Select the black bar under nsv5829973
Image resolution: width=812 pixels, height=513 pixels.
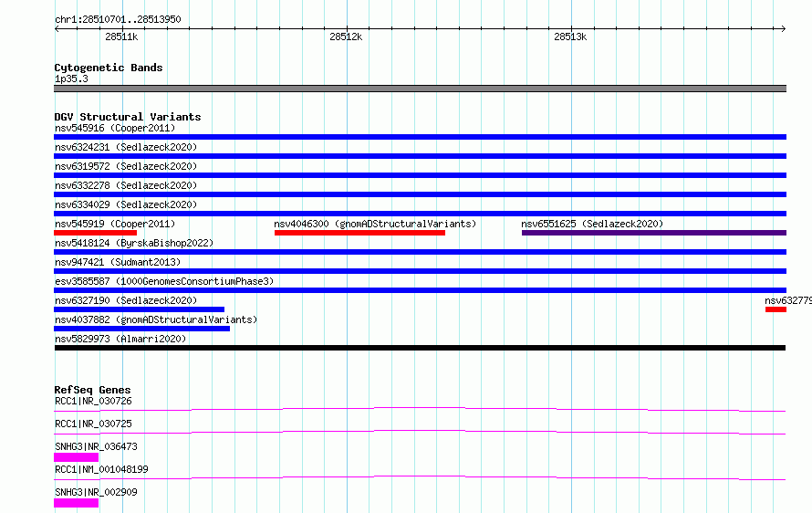pyautogui.click(x=420, y=348)
